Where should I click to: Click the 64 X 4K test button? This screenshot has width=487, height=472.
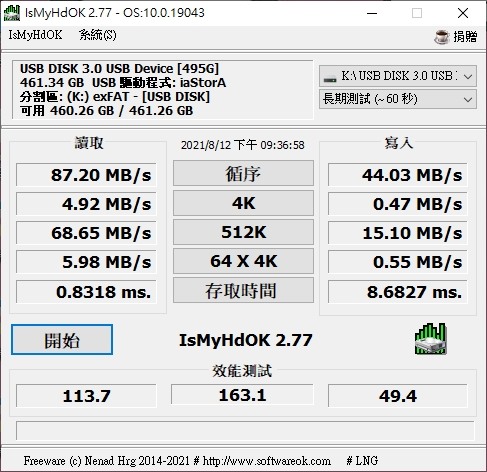point(243,261)
